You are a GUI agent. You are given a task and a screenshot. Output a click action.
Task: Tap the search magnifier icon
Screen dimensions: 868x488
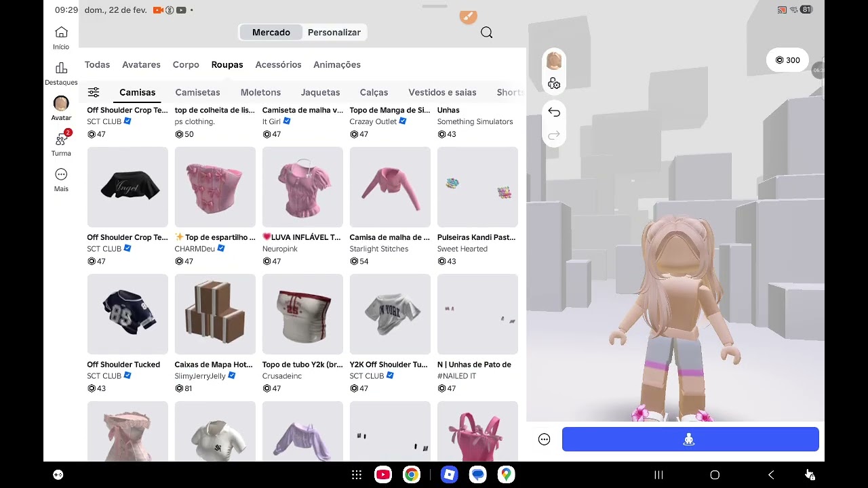pos(486,33)
